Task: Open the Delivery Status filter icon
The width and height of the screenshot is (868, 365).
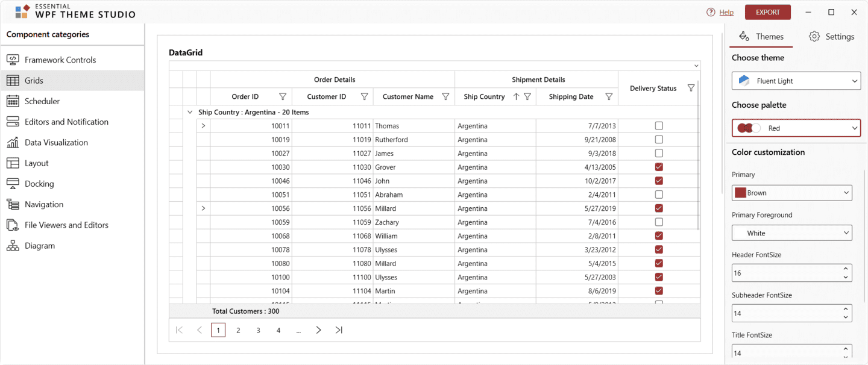Action: 691,88
